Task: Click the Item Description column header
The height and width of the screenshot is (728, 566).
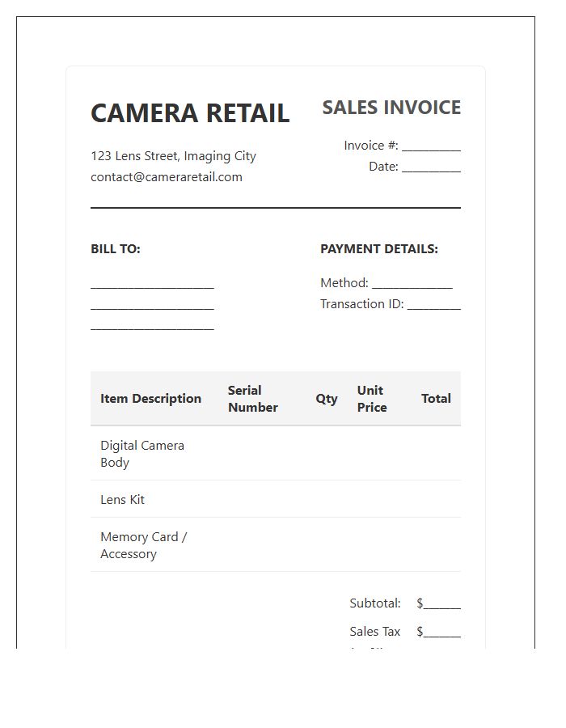Action: click(x=150, y=398)
